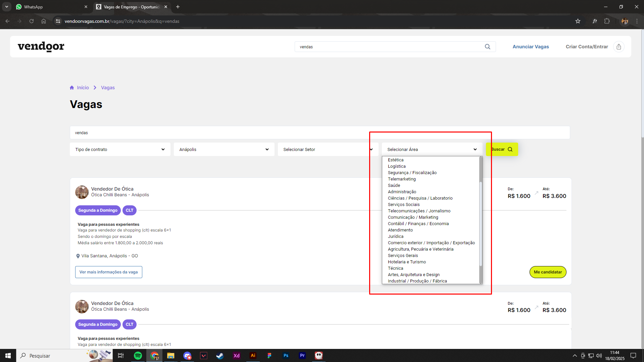Expand the Tipo de contrato dropdown

120,150
